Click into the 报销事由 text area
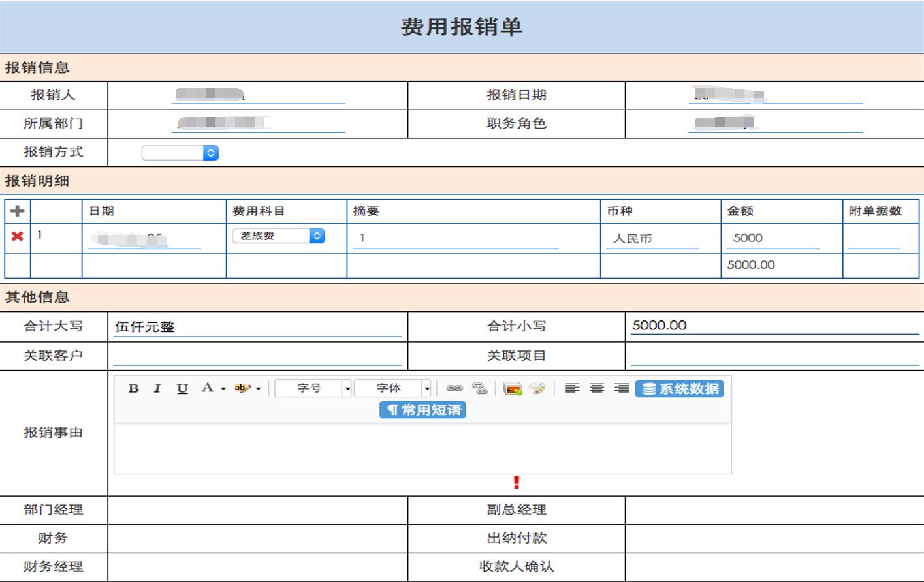Screen dimensions: 924x582 click(422, 448)
